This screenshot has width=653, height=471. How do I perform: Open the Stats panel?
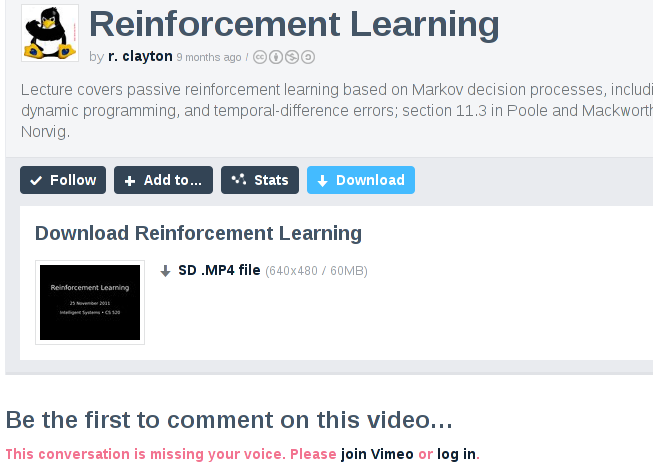tap(260, 180)
